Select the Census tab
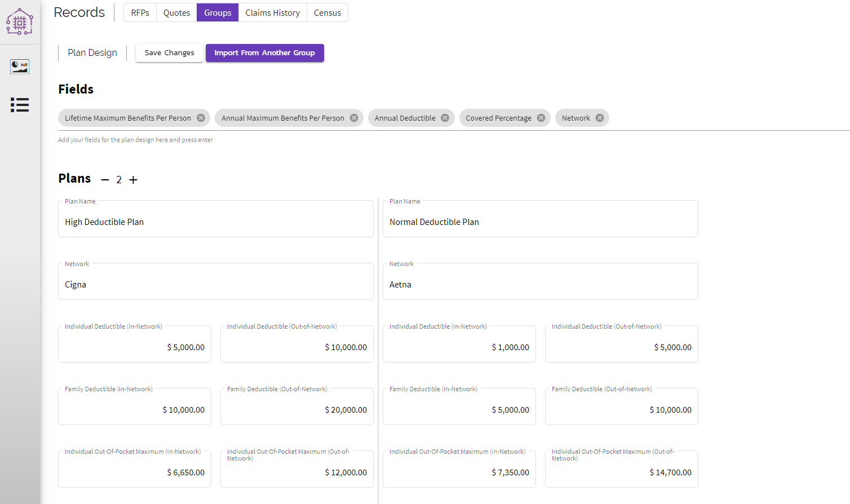Image resolution: width=850 pixels, height=504 pixels. click(327, 12)
